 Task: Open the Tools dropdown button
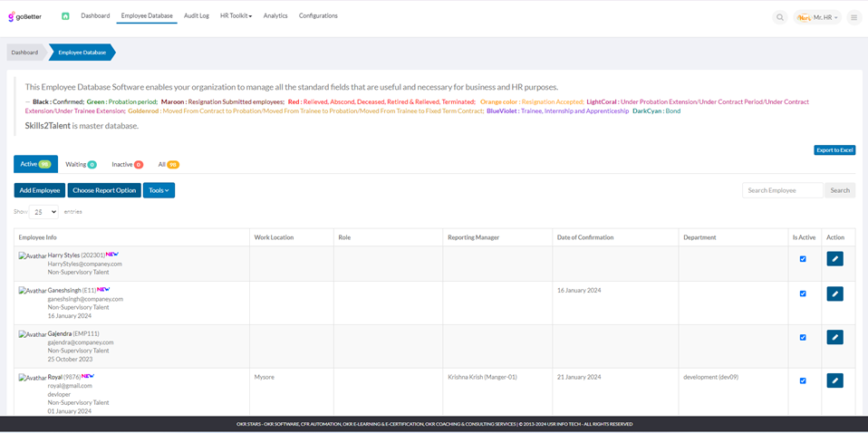(x=159, y=190)
